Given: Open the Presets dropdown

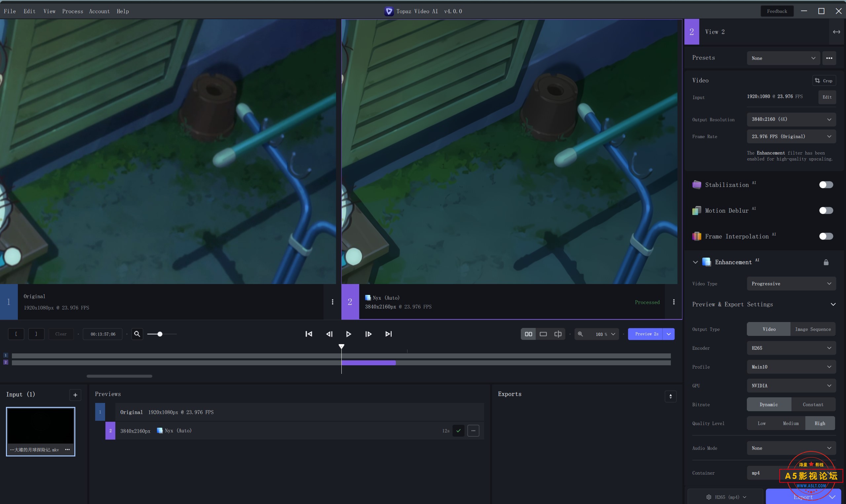Looking at the screenshot, I should click(783, 58).
